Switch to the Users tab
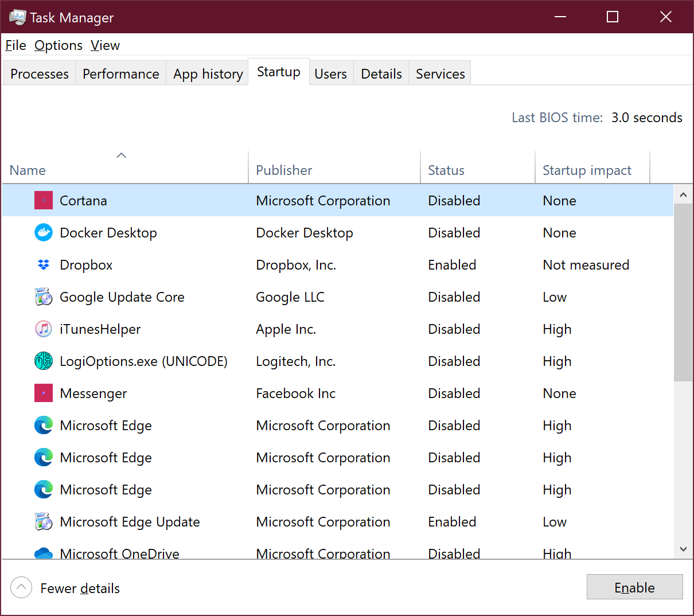 click(331, 74)
